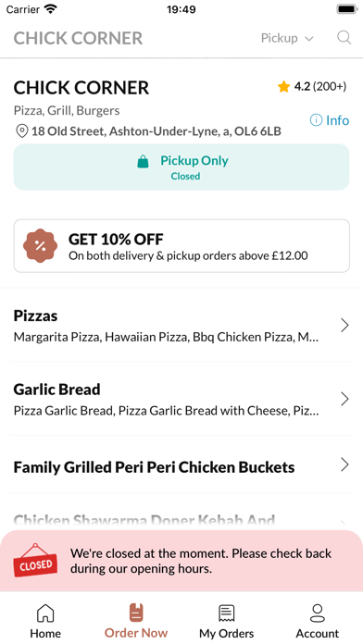Image resolution: width=363 pixels, height=644 pixels.
Task: Open the GET 10% OFF offer card
Action: pyautogui.click(x=181, y=245)
